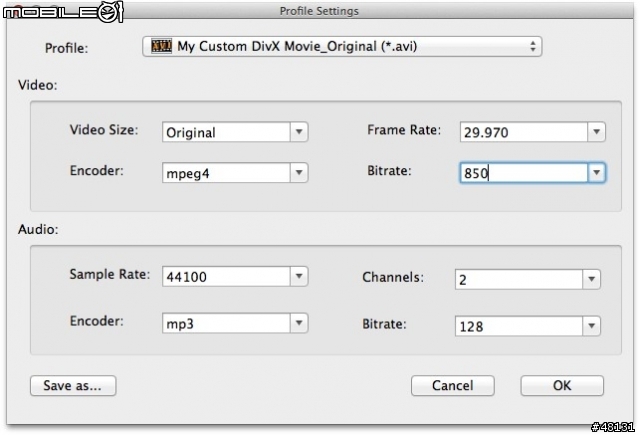Click the Profile selector up-down arrows
The width and height of the screenshot is (640, 435).
(533, 46)
